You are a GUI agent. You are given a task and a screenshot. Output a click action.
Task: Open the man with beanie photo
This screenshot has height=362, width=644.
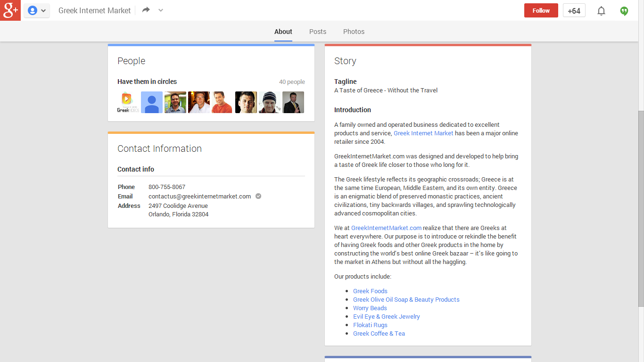[x=270, y=102]
